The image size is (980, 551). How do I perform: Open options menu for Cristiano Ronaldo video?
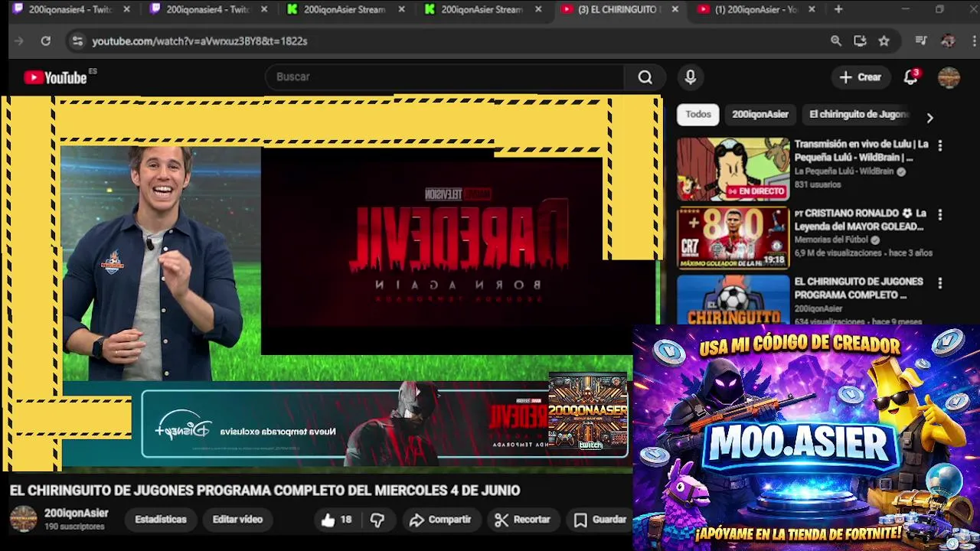click(940, 214)
